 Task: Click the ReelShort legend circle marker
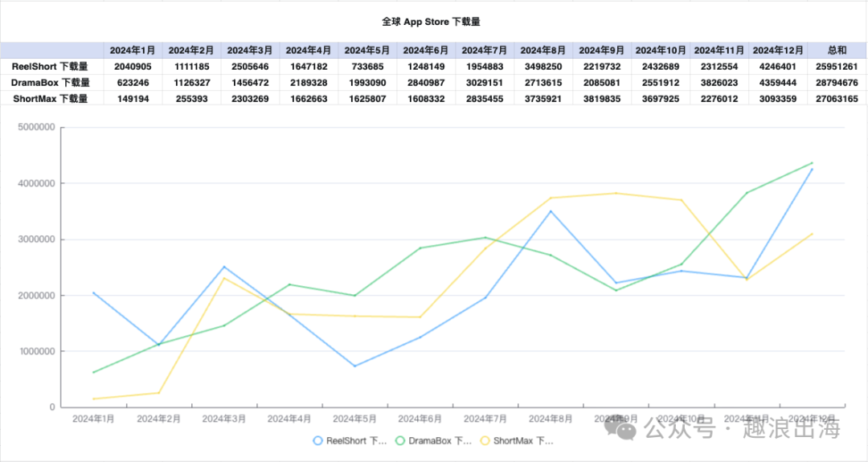click(317, 441)
